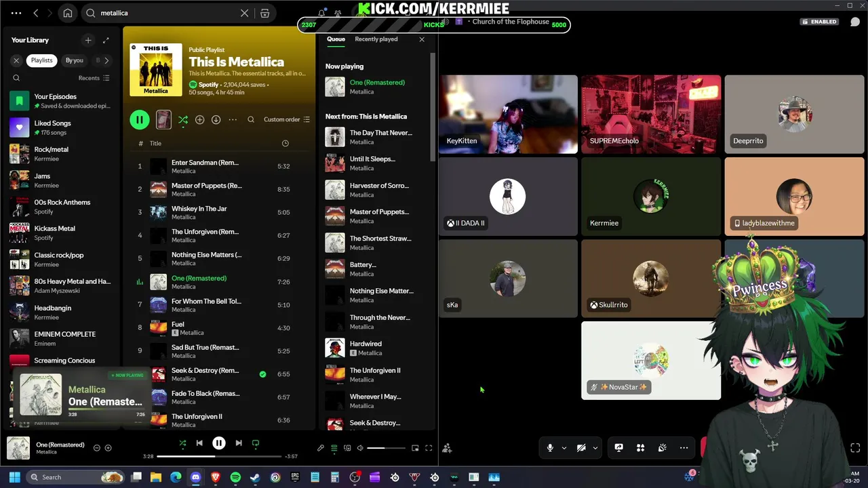Mute Spotify volume speaker icon
The width and height of the screenshot is (868, 488).
coord(360,448)
